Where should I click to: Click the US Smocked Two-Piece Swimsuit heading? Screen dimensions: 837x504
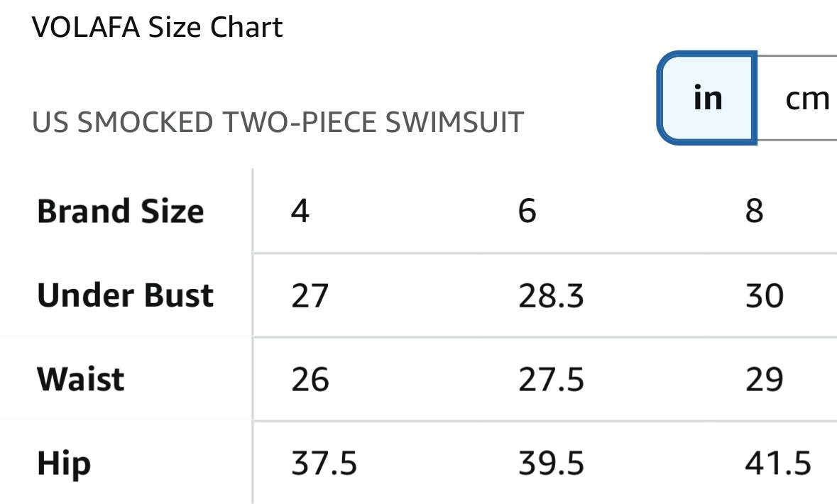278,123
